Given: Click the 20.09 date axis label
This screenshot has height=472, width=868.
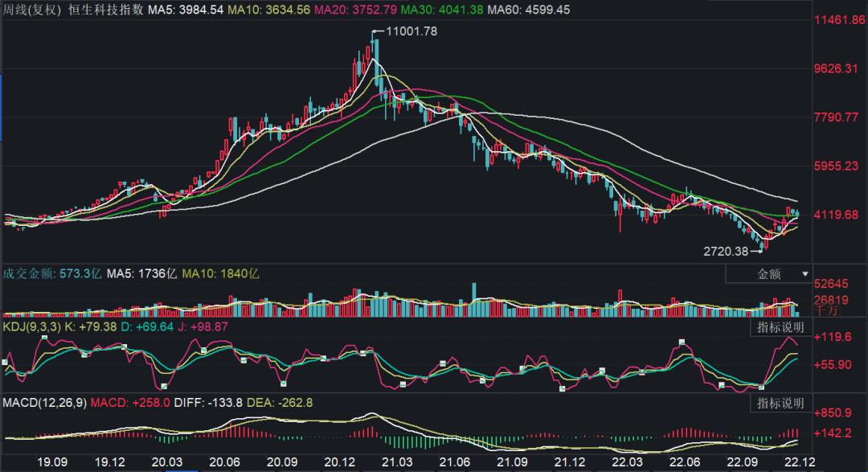Looking at the screenshot, I should coord(282,462).
